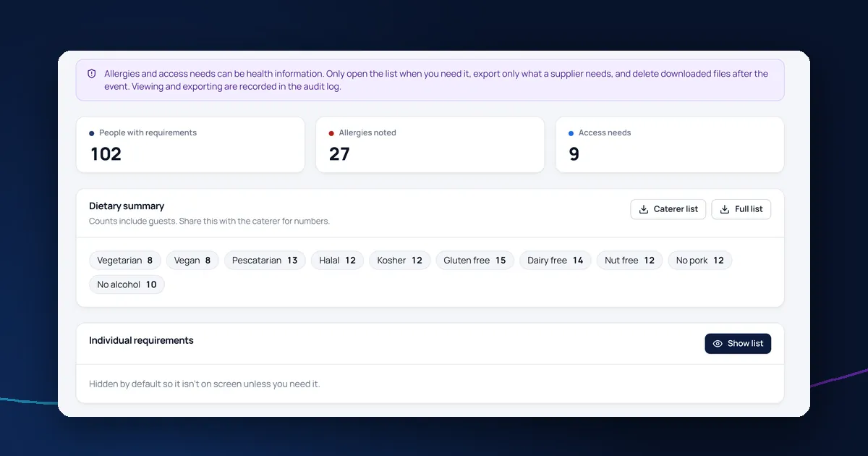Click the red dot beside Allergies noted
This screenshot has height=456, width=868.
pos(331,133)
